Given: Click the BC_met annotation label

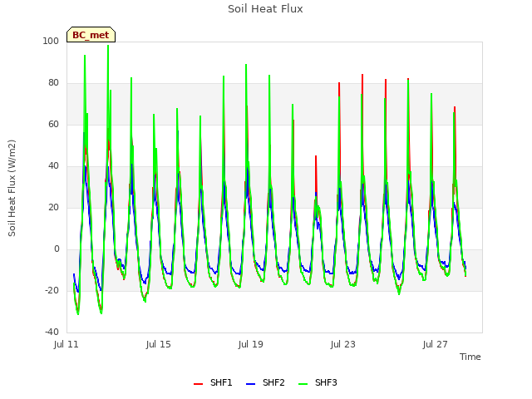Looking at the screenshot, I should tap(91, 35).
